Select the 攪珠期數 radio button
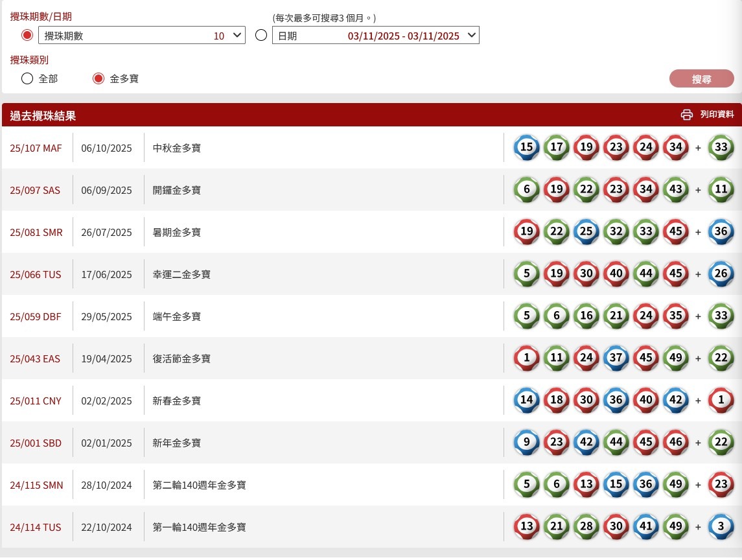 [27, 35]
